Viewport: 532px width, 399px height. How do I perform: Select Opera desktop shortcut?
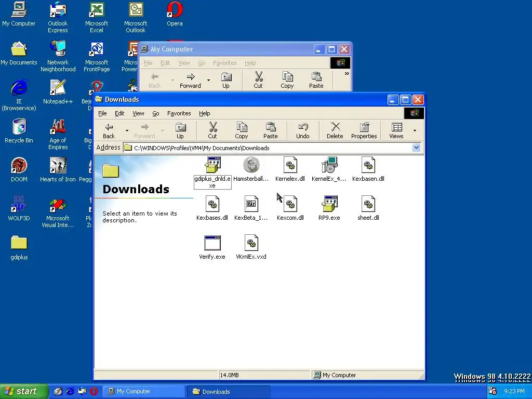click(x=175, y=14)
